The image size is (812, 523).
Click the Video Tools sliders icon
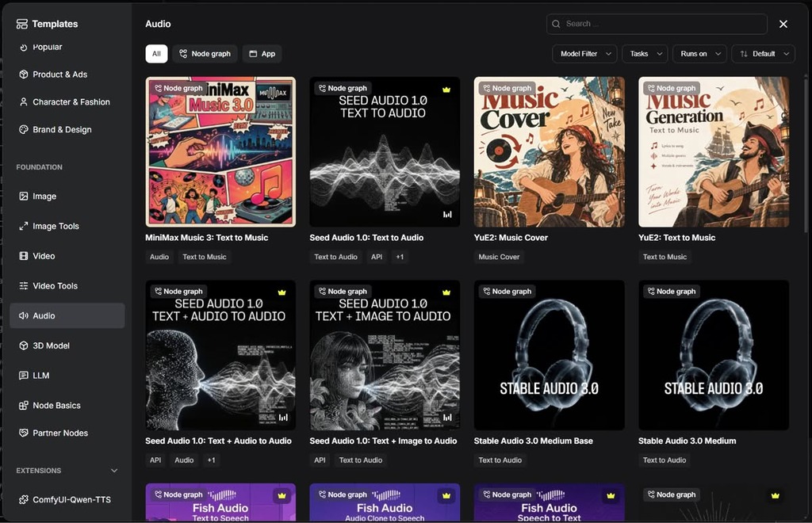[x=23, y=285]
